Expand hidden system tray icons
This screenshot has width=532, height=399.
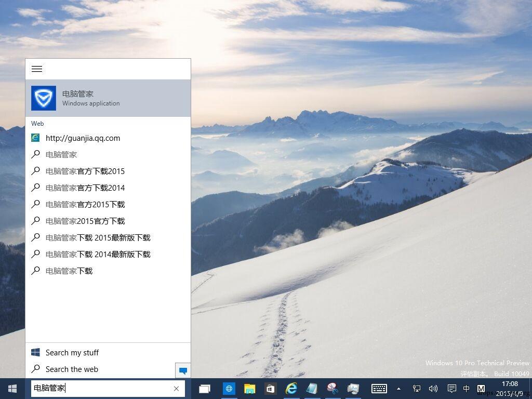click(x=398, y=389)
